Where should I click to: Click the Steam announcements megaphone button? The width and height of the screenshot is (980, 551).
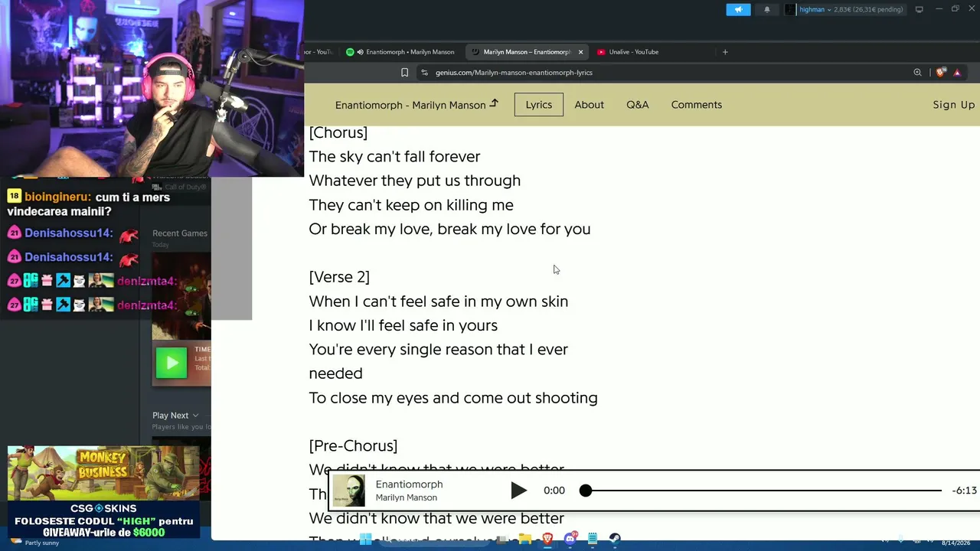738,9
